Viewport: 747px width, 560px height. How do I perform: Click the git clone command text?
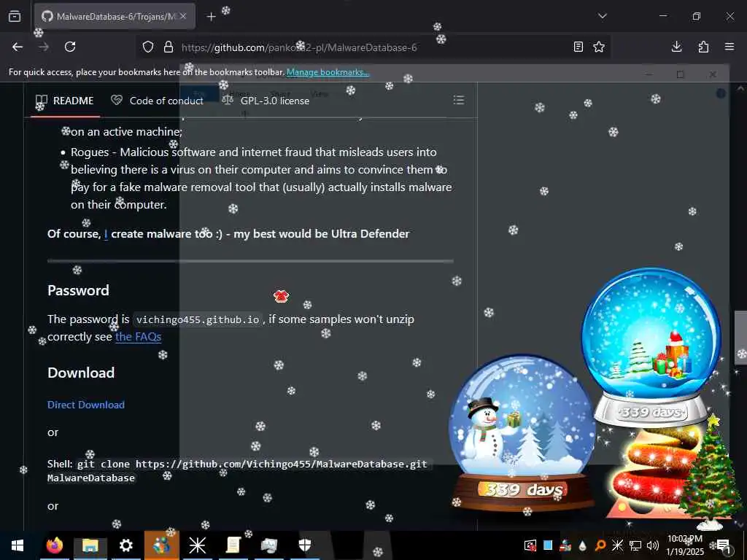[x=237, y=470]
